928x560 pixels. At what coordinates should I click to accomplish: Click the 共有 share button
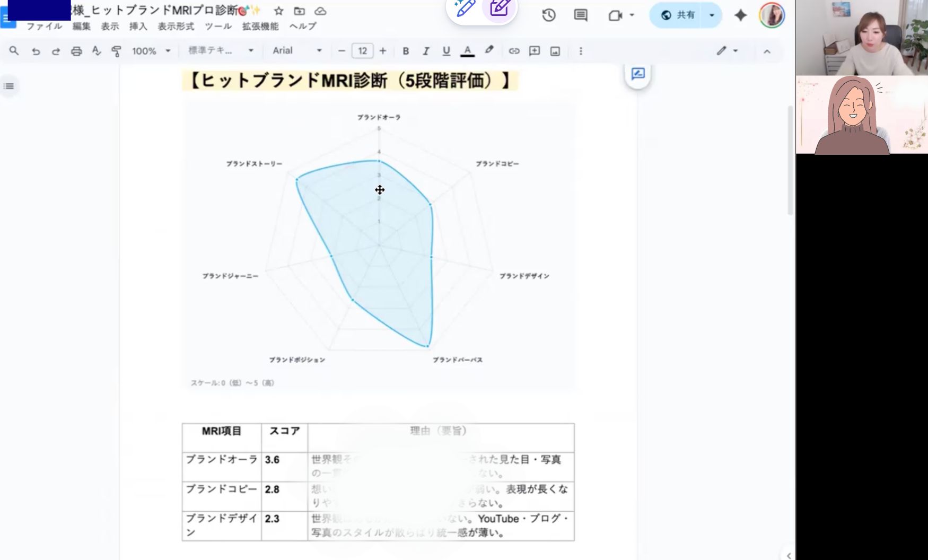point(678,15)
